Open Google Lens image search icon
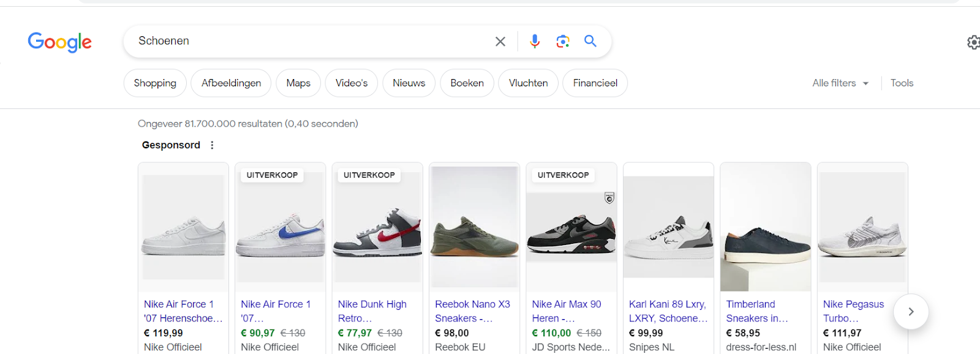980x354 pixels. pyautogui.click(x=563, y=41)
